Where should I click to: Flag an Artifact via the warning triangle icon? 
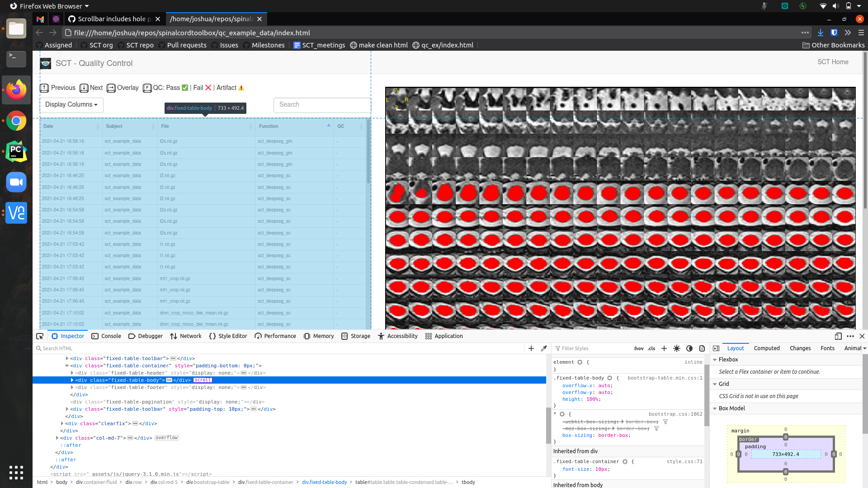pyautogui.click(x=241, y=88)
